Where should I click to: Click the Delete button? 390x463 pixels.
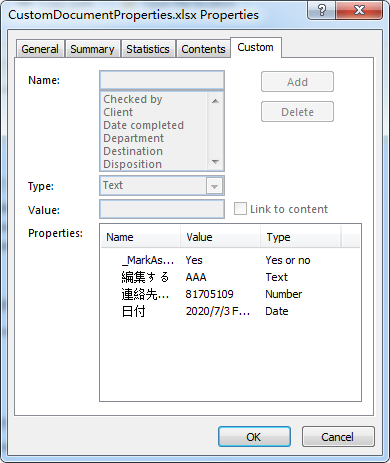(297, 112)
